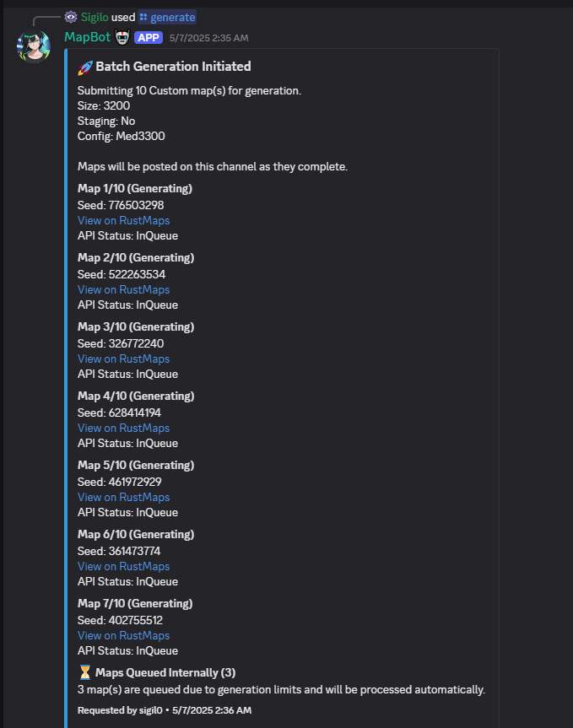Open View on RustMaps for Map 5/10

123,497
